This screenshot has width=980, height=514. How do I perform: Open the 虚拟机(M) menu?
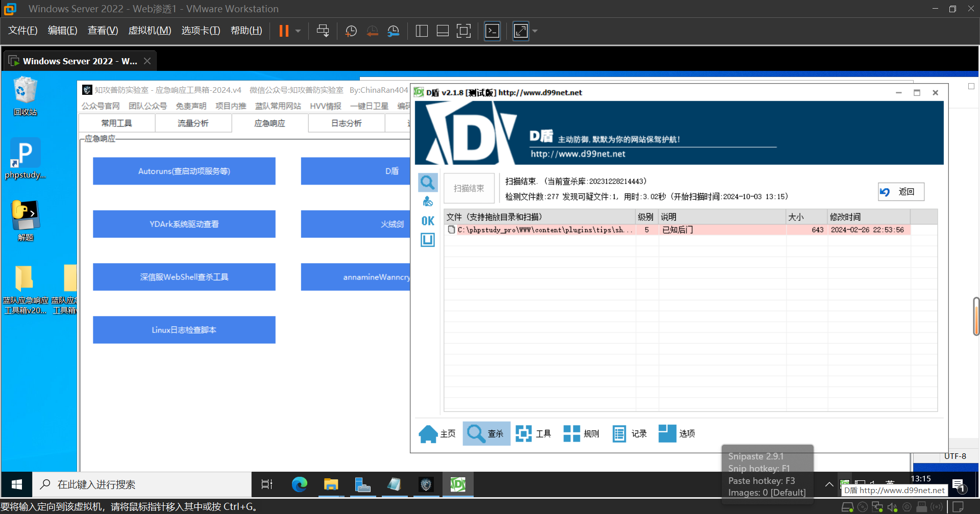click(x=150, y=31)
